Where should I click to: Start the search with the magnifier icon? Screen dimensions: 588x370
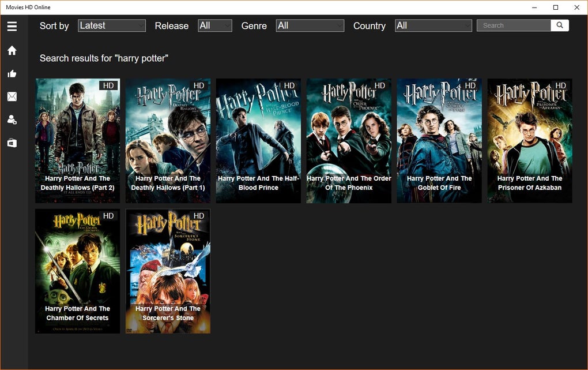560,25
